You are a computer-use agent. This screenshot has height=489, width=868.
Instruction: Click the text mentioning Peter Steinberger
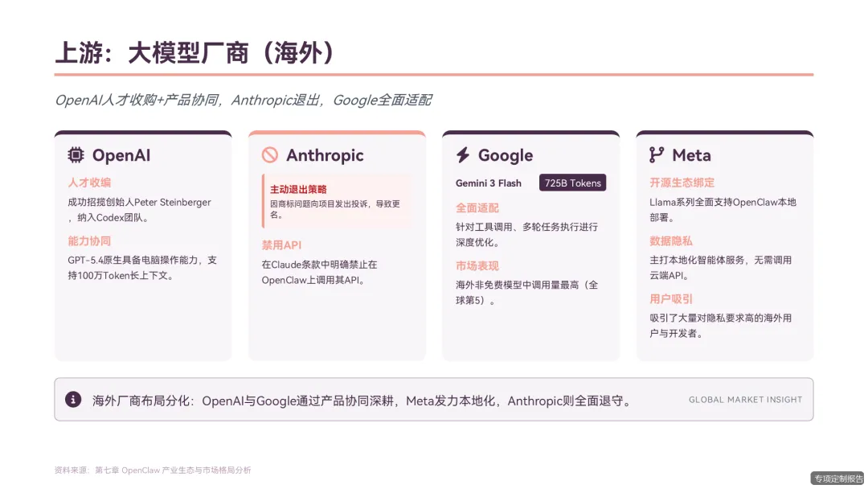140,210
